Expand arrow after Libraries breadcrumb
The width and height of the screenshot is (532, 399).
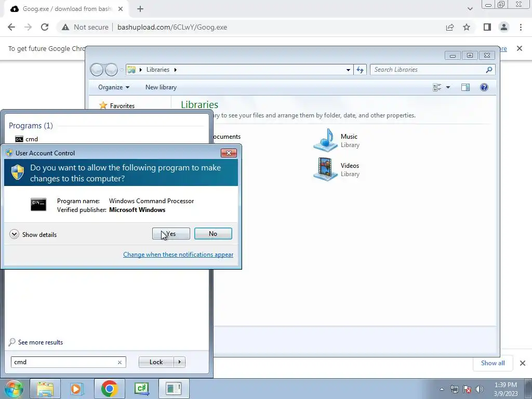pos(176,70)
